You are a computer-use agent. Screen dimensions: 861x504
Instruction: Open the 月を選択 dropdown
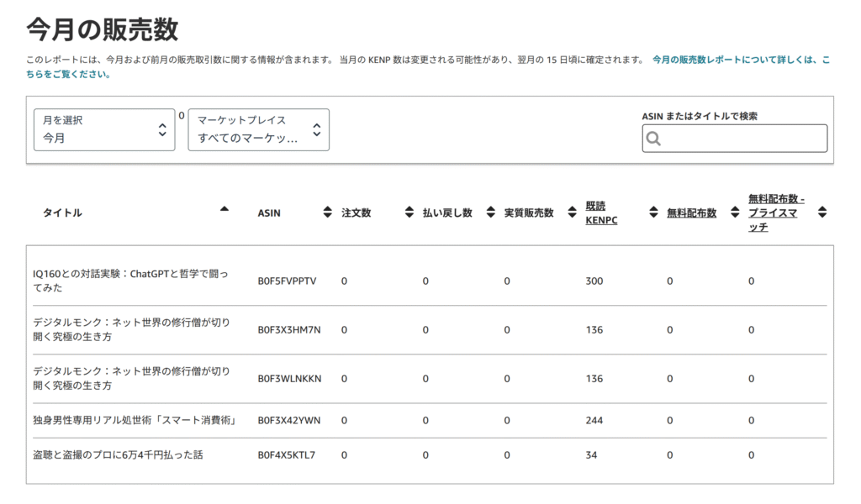[x=104, y=130]
